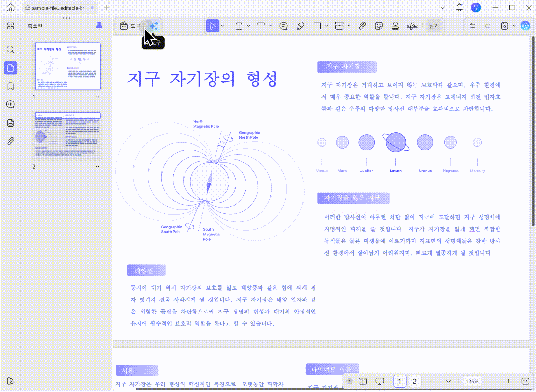
Task: Click the 닫기 close button
Action: [x=434, y=26]
